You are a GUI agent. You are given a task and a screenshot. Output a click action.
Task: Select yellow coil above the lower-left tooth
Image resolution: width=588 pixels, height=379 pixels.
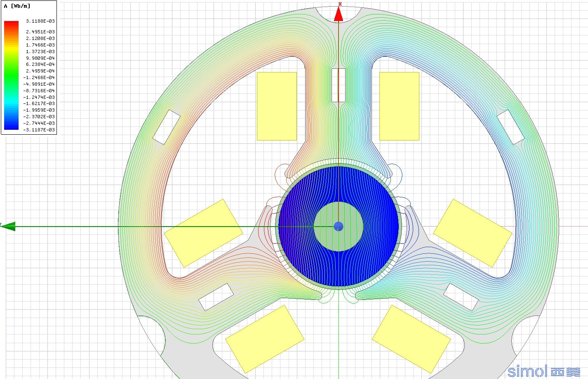coord(204,234)
